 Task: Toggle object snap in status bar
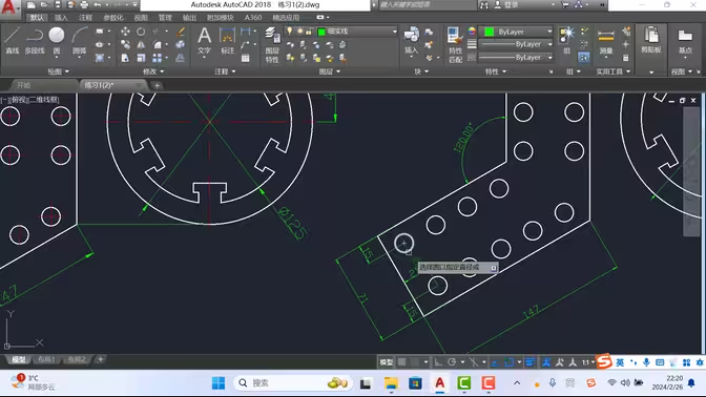pos(509,362)
